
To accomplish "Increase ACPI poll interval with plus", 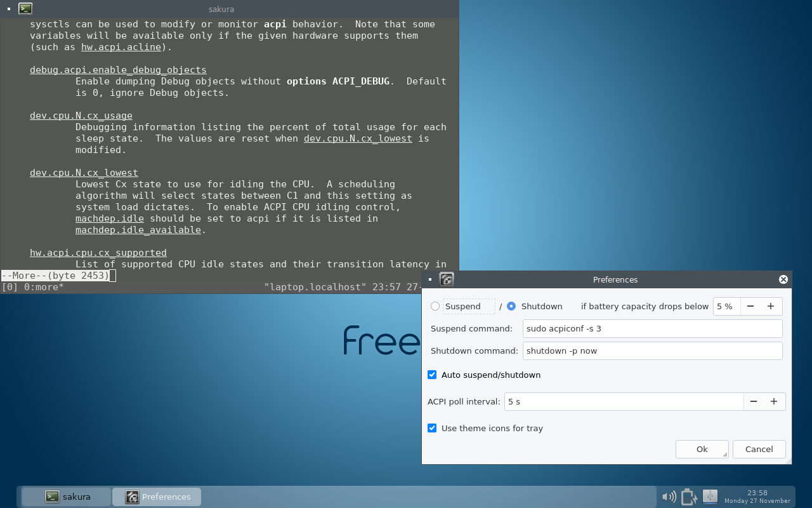I will point(774,401).
